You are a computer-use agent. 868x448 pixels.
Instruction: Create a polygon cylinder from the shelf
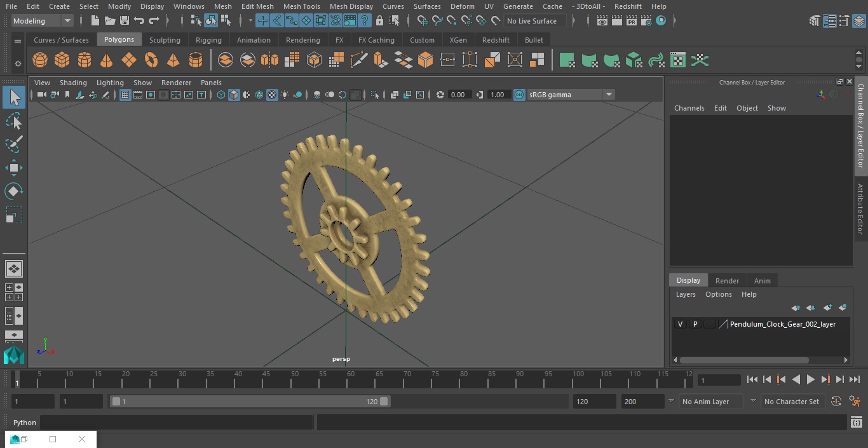point(84,60)
